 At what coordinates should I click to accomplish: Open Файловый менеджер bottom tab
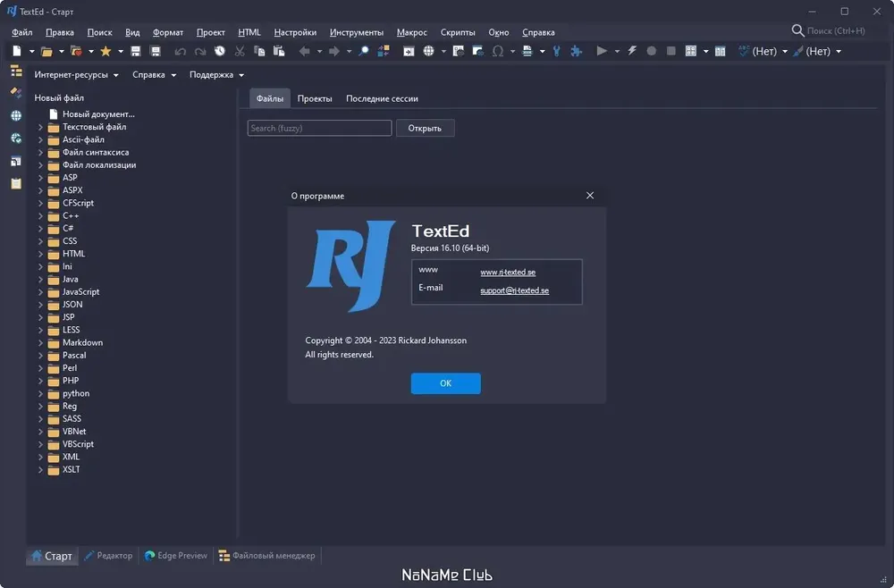[266, 556]
